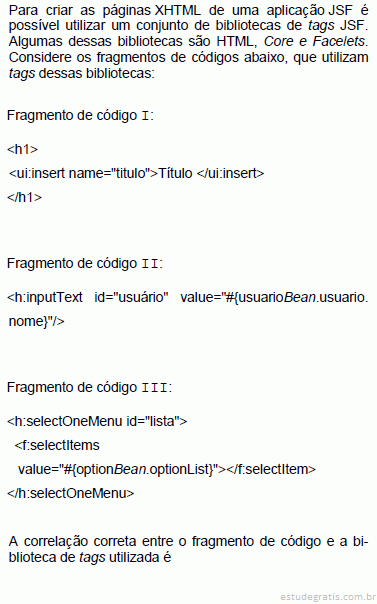The height and width of the screenshot is (604, 377).
Task: Click the opening <h1> tag line
Action: coord(22,149)
